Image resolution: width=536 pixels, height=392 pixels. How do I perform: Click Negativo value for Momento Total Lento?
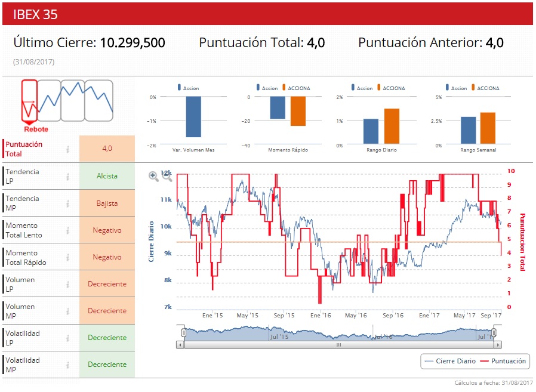point(107,230)
